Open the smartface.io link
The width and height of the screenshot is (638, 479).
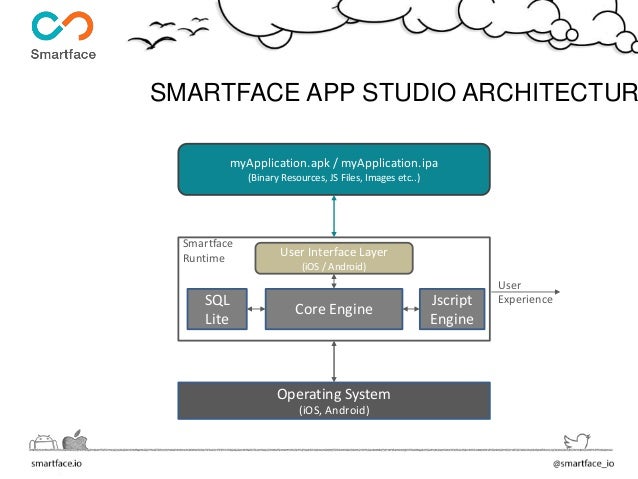(57, 464)
